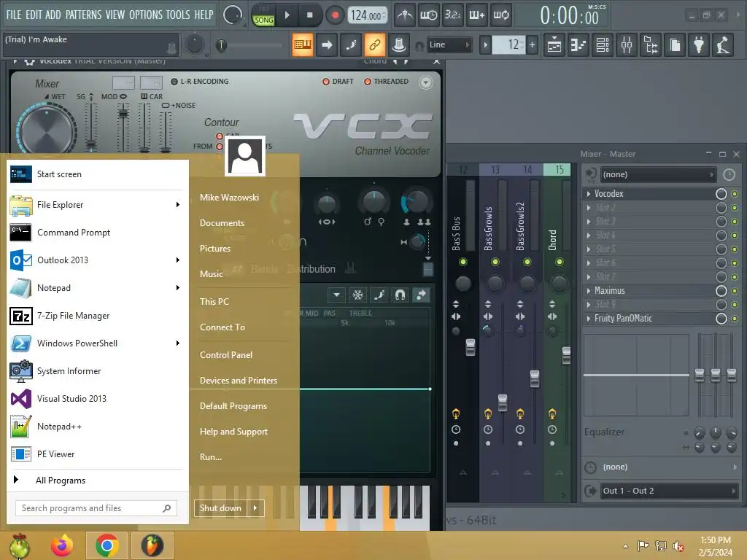Click the magnet snap icon in Vocodex
This screenshot has width=747, height=560.
tap(400, 295)
